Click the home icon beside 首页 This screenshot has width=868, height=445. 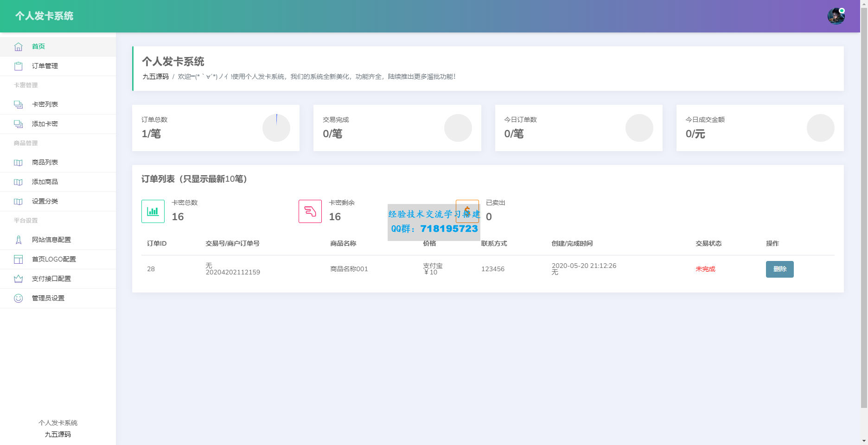coord(18,46)
